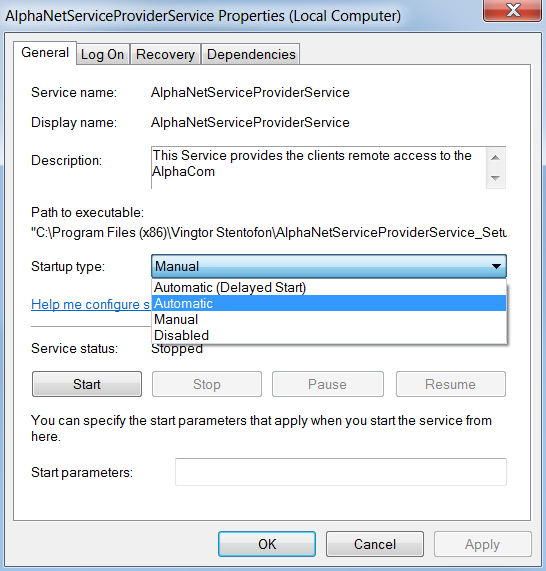The width and height of the screenshot is (546, 571).
Task: Confirm with the OK button
Action: 267,544
